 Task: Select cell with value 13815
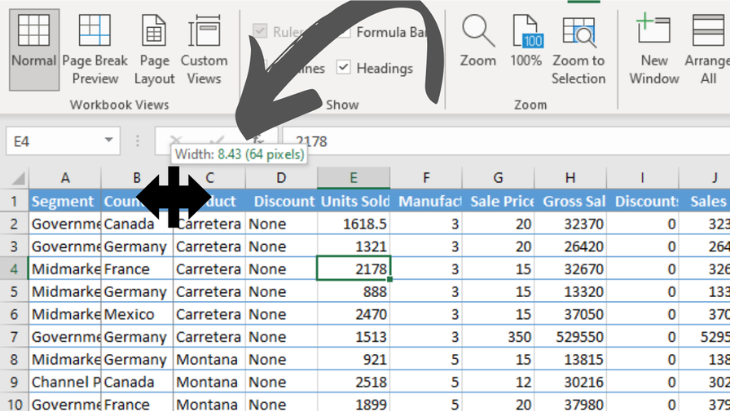tap(570, 359)
